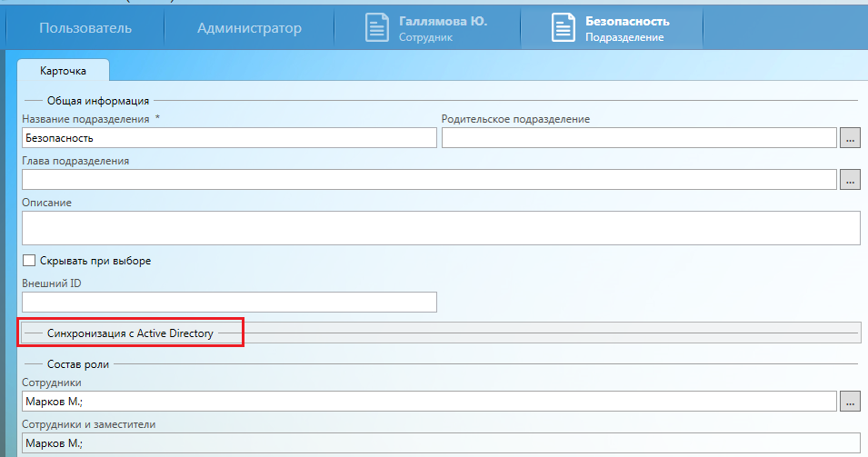Click the document icon on Галлямова Ю. tab
Screen dimensions: 868x457
(x=377, y=28)
